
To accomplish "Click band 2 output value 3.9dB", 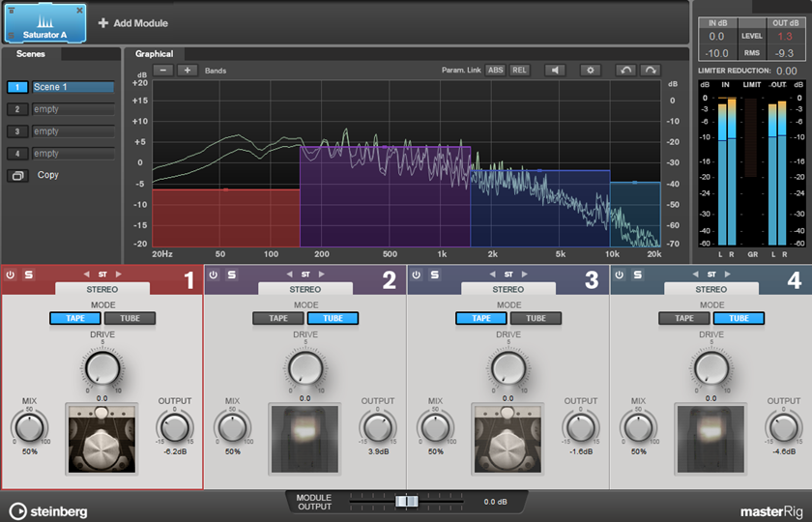I will click(379, 452).
